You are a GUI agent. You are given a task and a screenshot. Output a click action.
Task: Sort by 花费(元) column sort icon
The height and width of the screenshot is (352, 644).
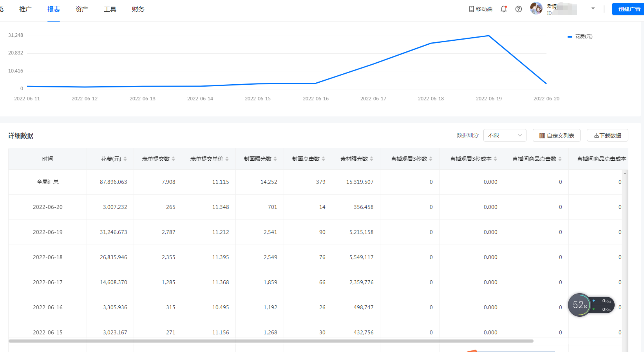point(125,159)
